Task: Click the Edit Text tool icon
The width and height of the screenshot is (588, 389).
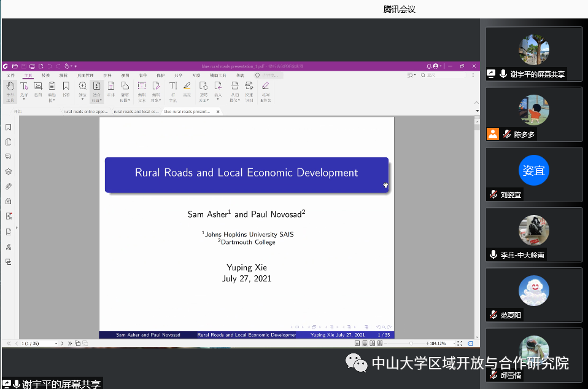Action: click(x=141, y=87)
